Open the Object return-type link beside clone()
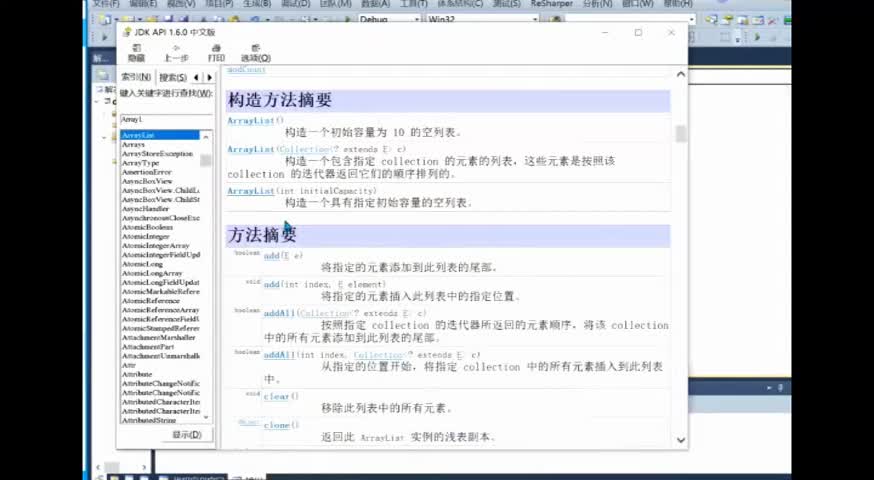874x480 pixels. point(249,423)
